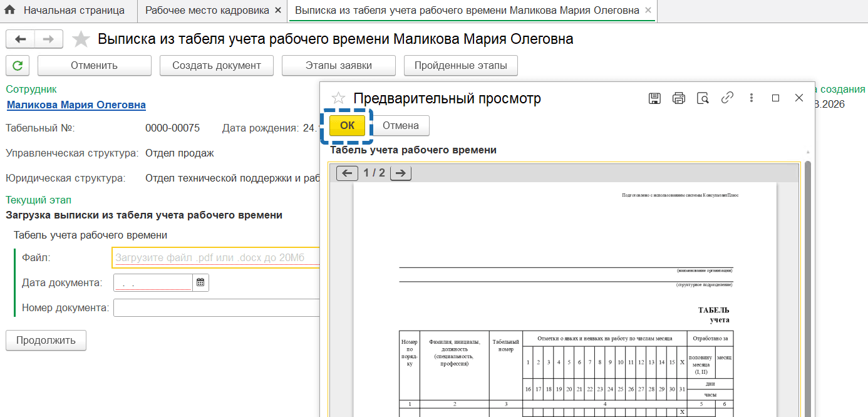This screenshot has width=868, height=417.
Task: Click the file upload field
Action: [x=215, y=257]
